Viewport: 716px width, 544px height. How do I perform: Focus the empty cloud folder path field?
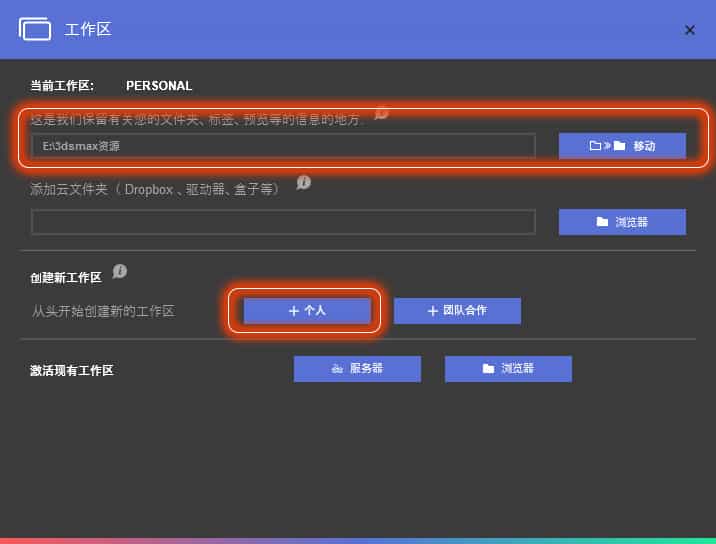[x=283, y=222]
